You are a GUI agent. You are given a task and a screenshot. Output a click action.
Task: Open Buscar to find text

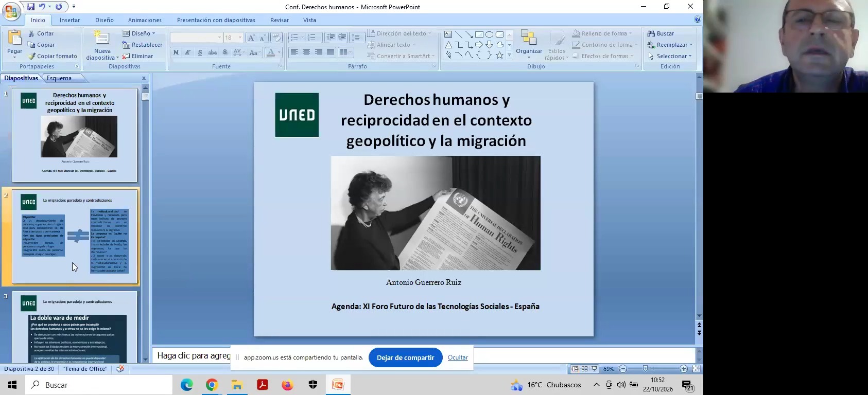(x=661, y=33)
